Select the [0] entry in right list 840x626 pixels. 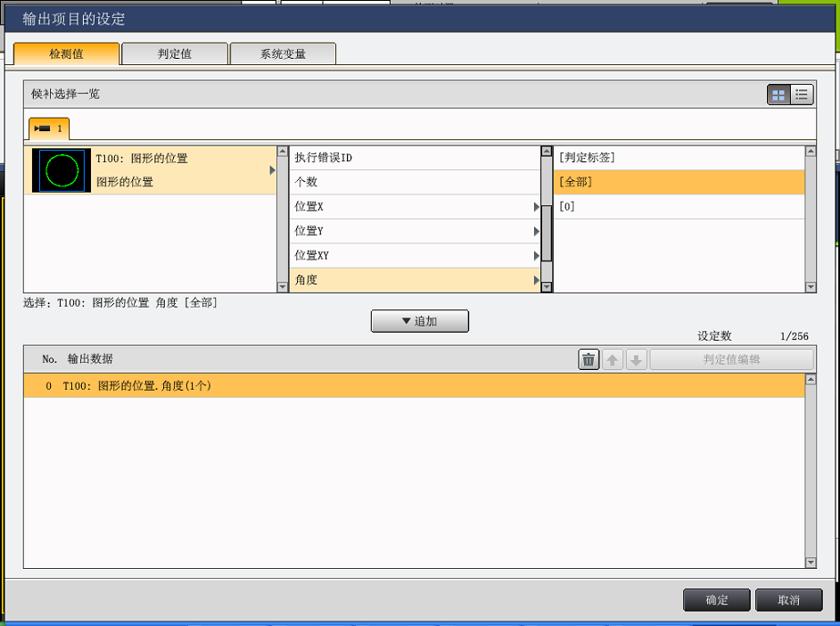tap(678, 207)
